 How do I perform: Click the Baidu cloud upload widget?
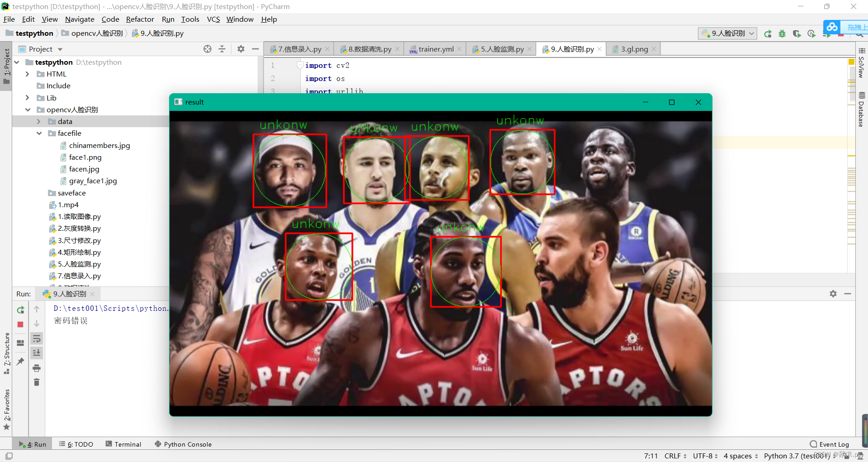pyautogui.click(x=845, y=27)
